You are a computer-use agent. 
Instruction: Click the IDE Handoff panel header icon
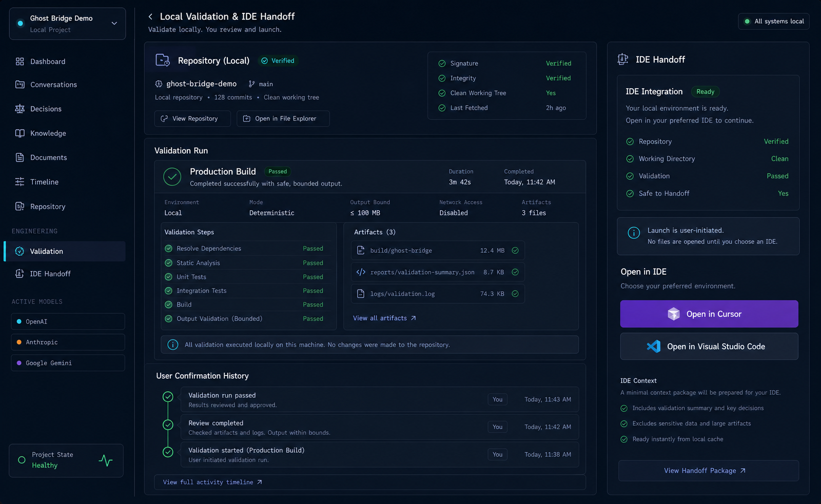(623, 59)
